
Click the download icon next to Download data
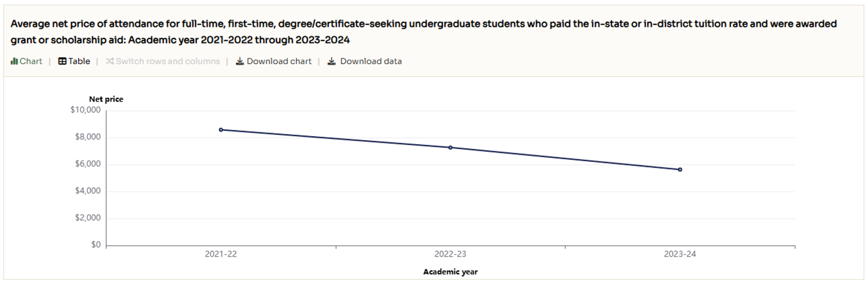[332, 61]
